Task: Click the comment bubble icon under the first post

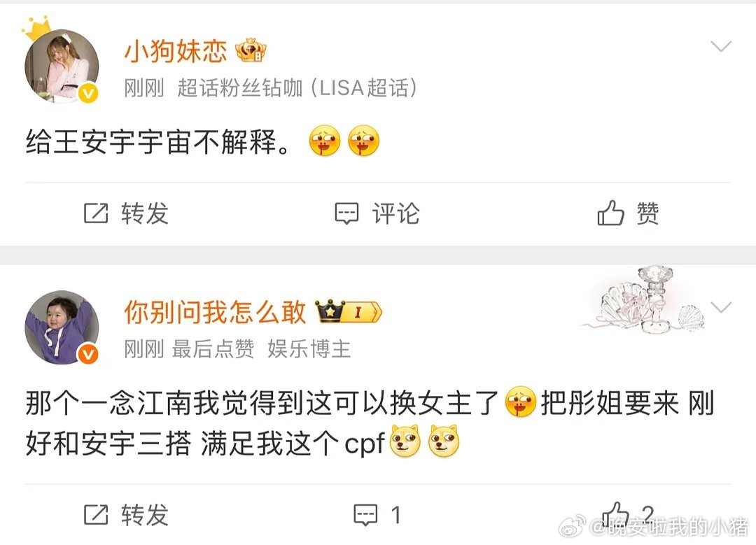Action: pos(346,213)
